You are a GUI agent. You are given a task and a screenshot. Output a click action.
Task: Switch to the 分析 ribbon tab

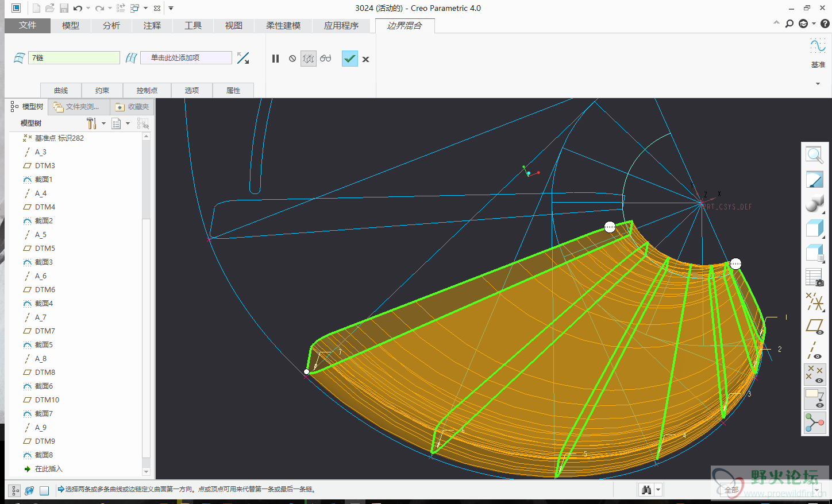111,25
